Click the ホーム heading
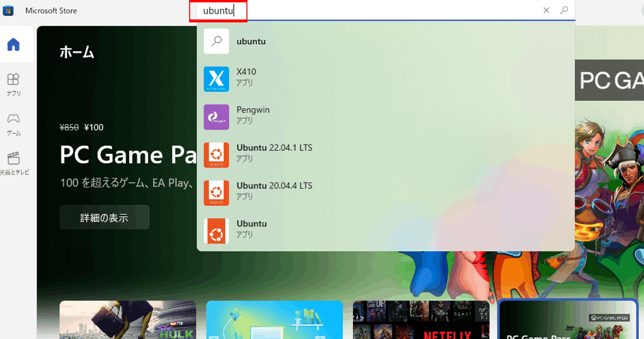Screen dimensions: 644x339 (x=77, y=52)
